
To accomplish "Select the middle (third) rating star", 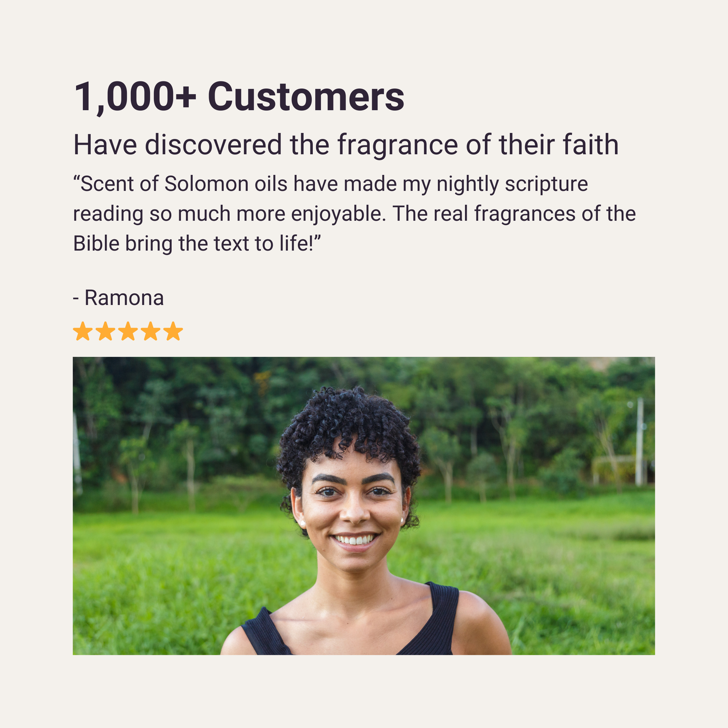I will 127,332.
